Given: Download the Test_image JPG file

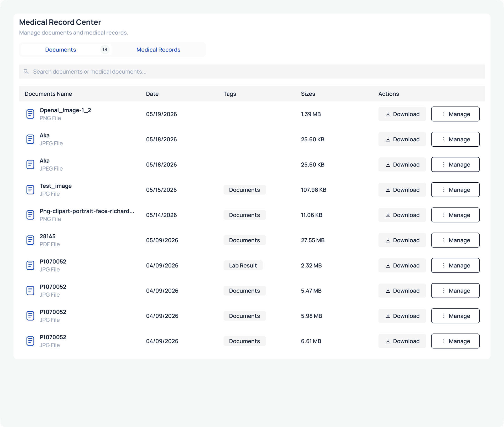Looking at the screenshot, I should [402, 190].
